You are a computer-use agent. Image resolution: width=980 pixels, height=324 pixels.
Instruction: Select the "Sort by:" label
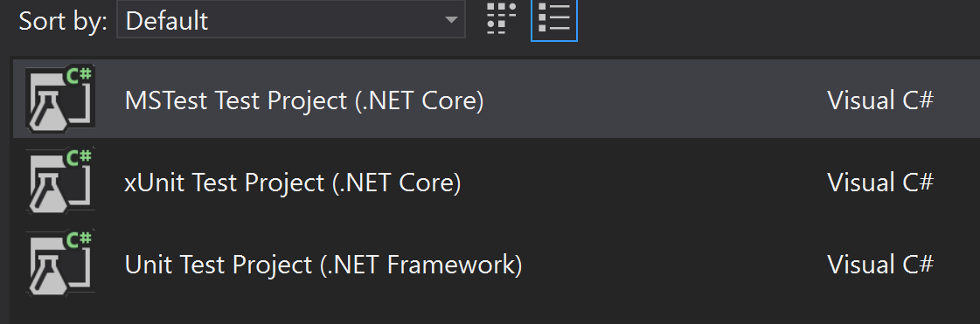63,21
